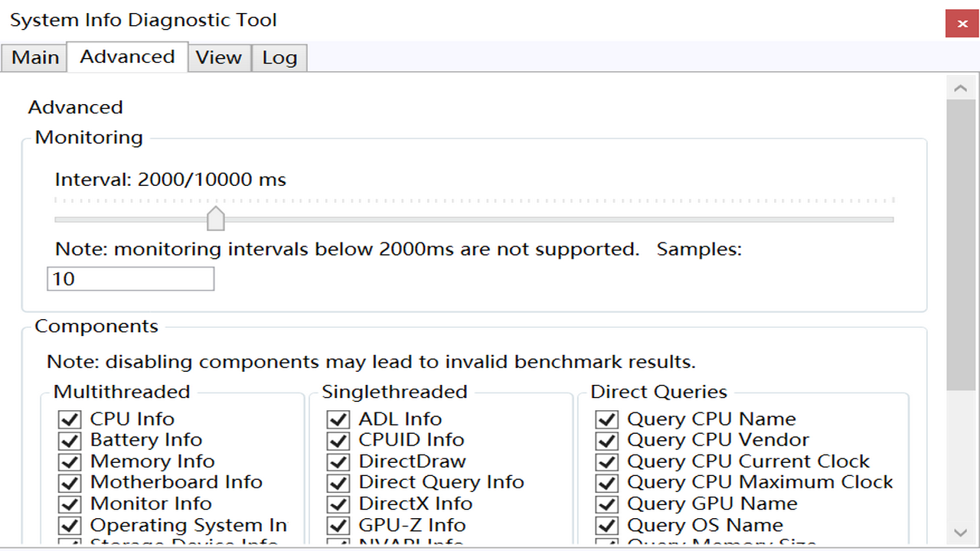
Task: Disable CPUID Info component
Action: 338,441
